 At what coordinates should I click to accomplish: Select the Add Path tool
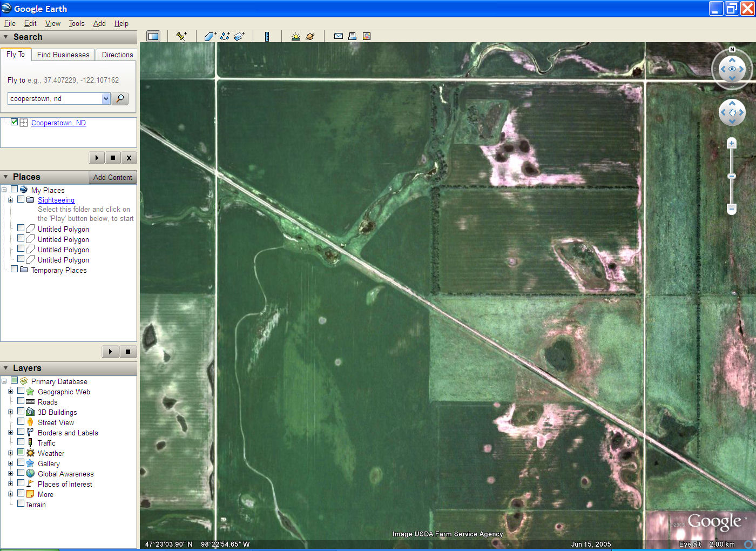pyautogui.click(x=225, y=36)
